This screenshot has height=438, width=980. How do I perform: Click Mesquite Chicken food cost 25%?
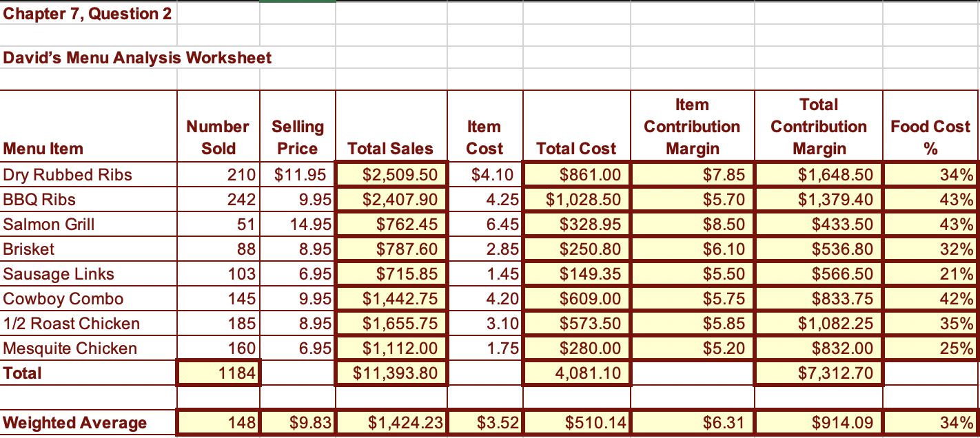[x=931, y=348]
